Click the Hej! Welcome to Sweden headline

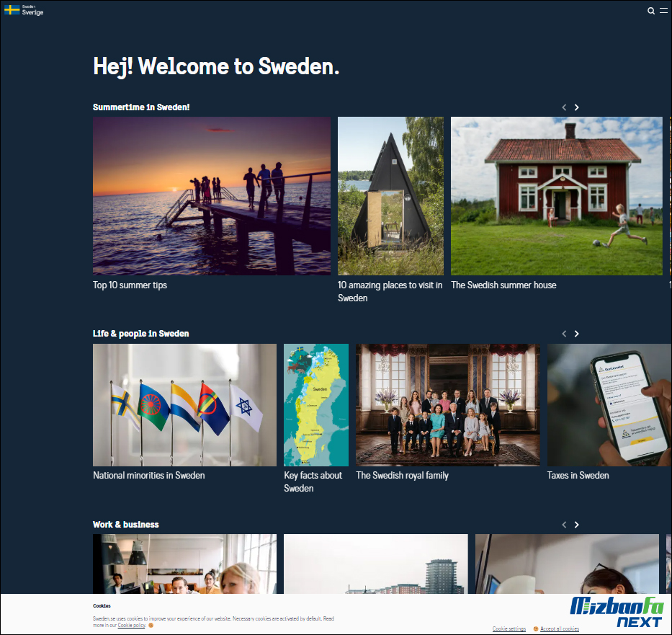pyautogui.click(x=216, y=67)
